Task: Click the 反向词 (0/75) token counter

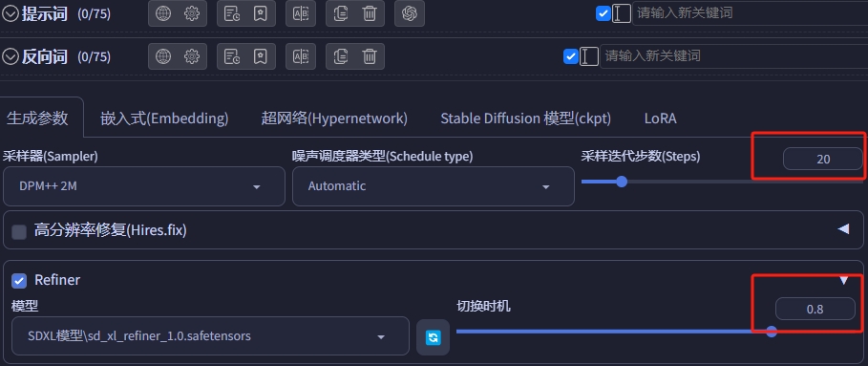Action: coord(95,56)
